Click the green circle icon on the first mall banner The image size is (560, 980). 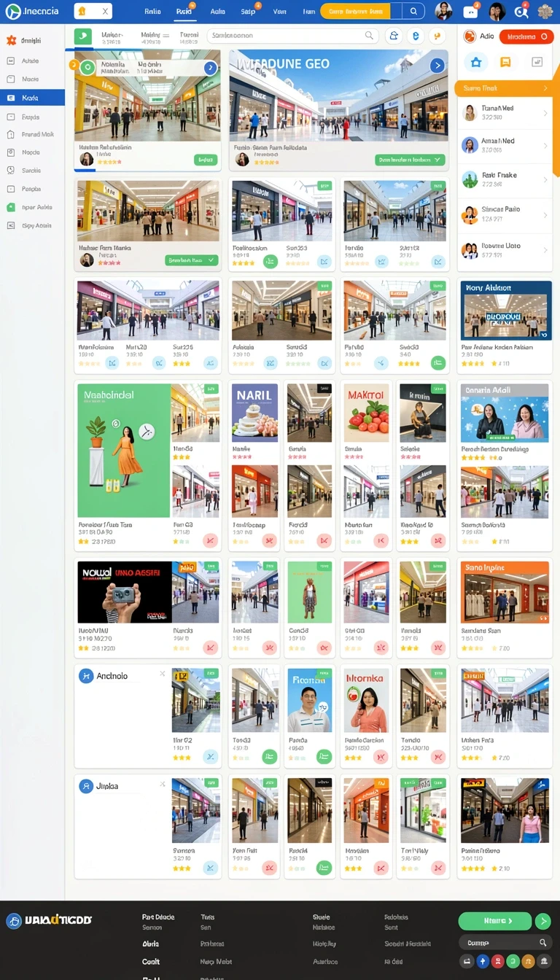click(x=87, y=68)
